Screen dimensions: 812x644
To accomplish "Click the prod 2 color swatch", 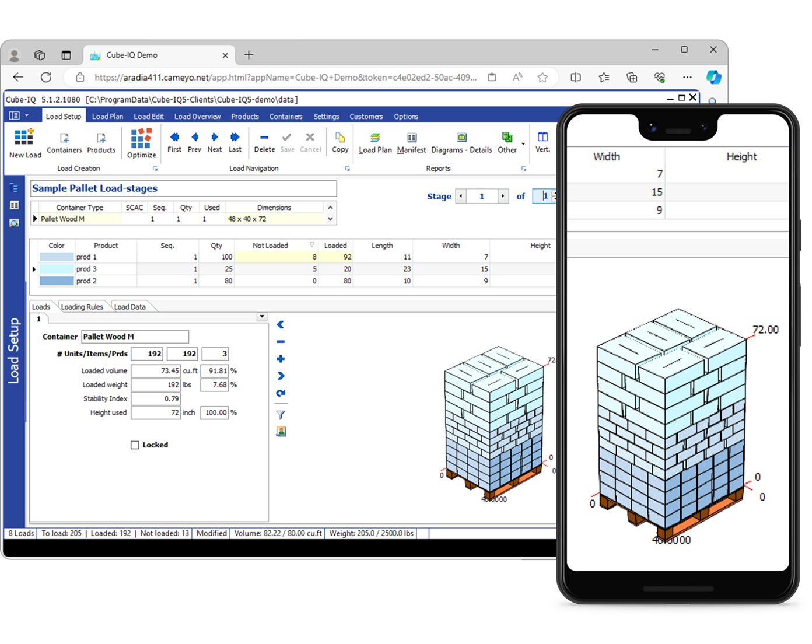I will point(57,281).
